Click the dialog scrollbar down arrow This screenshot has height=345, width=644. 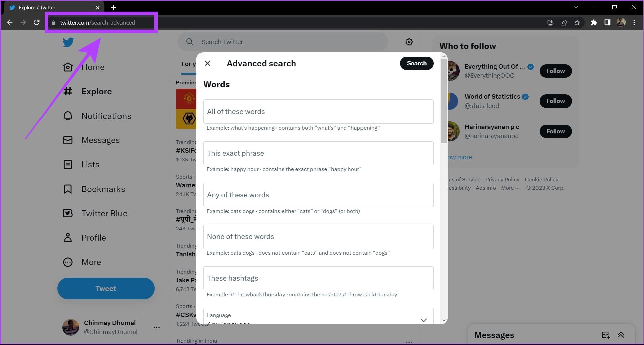[x=444, y=320]
